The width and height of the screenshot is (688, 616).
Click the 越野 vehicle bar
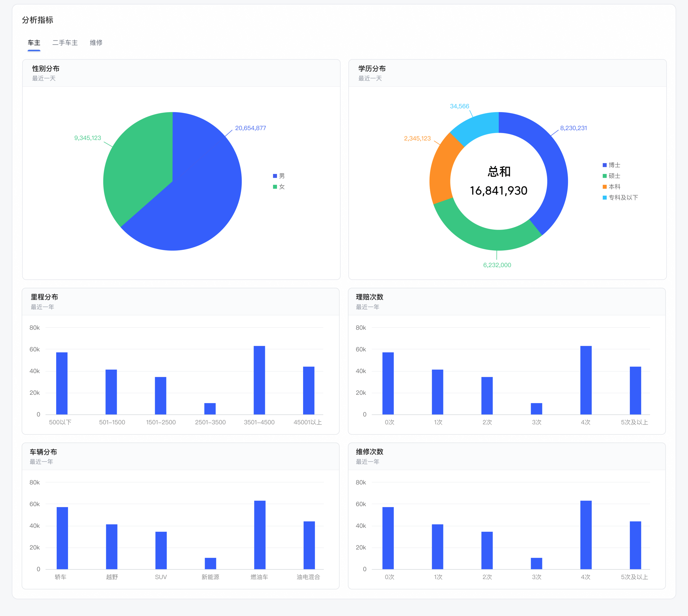point(112,547)
